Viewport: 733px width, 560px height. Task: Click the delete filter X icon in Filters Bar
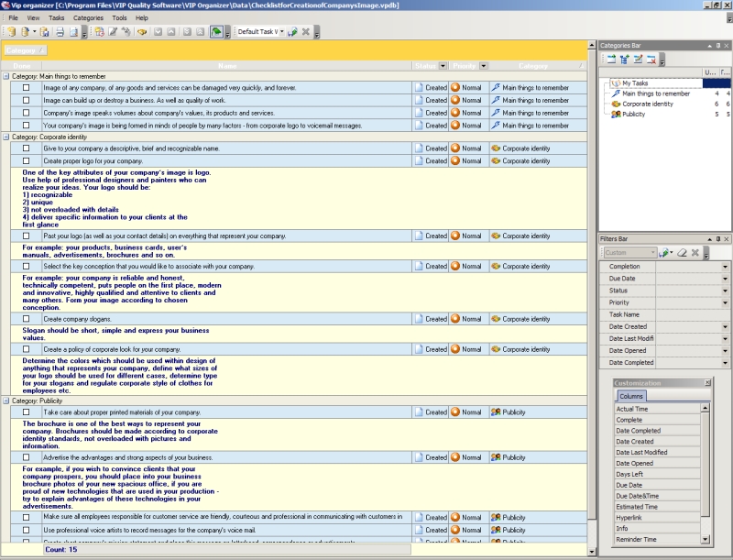695,253
